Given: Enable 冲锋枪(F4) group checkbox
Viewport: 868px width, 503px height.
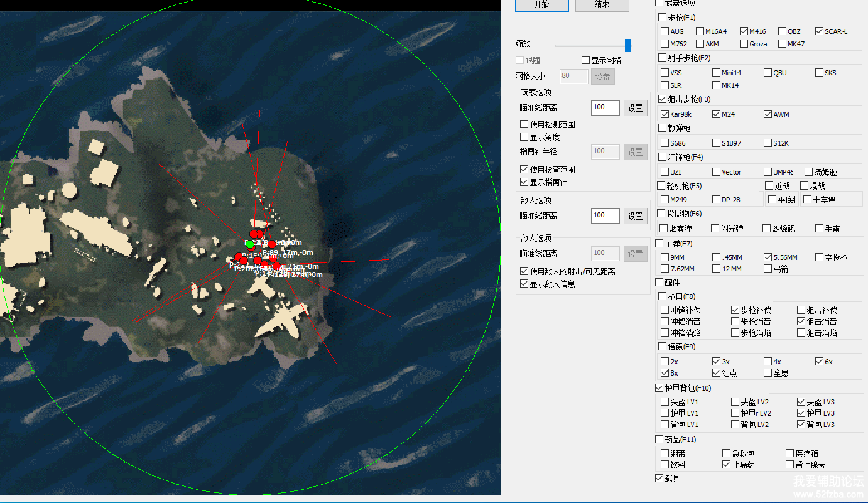Looking at the screenshot, I should pyautogui.click(x=662, y=157).
